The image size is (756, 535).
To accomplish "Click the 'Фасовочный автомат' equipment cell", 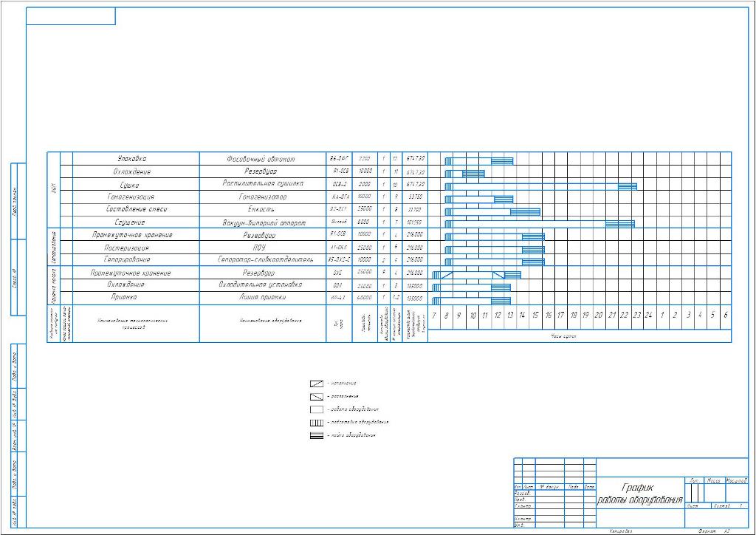I will pos(263,159).
